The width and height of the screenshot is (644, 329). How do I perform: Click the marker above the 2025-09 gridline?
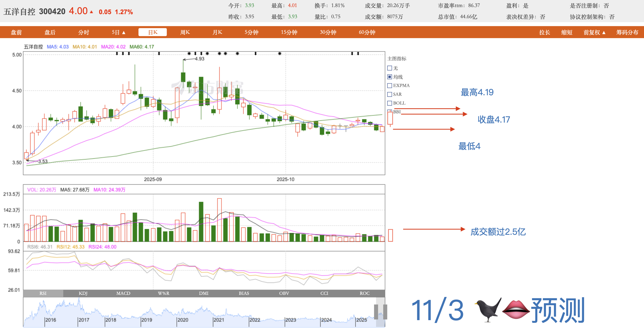(159, 53)
